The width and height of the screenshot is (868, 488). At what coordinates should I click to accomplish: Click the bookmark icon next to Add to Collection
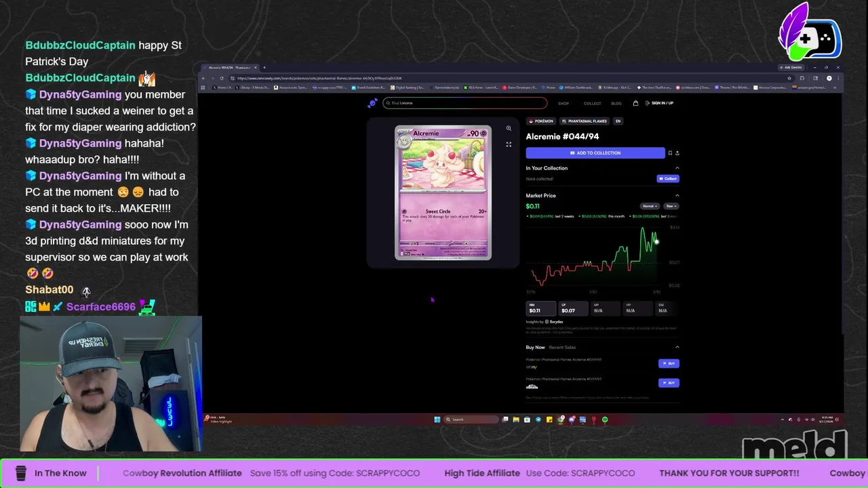[670, 153]
